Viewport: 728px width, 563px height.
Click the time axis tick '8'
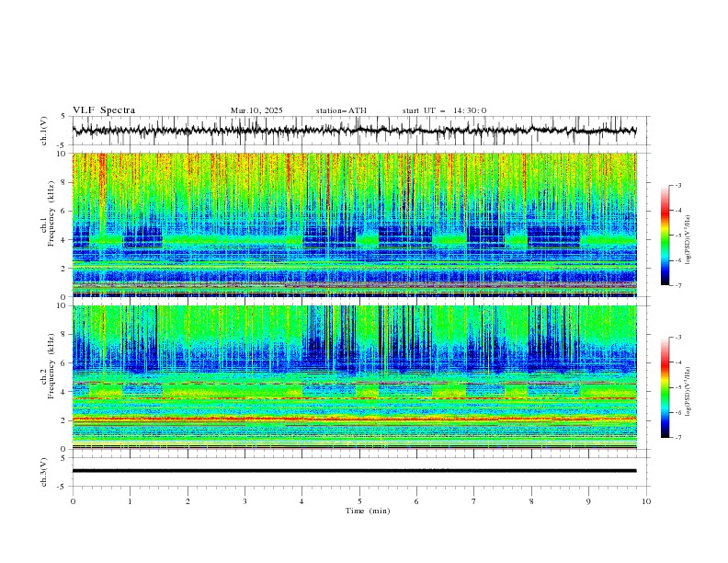531,501
